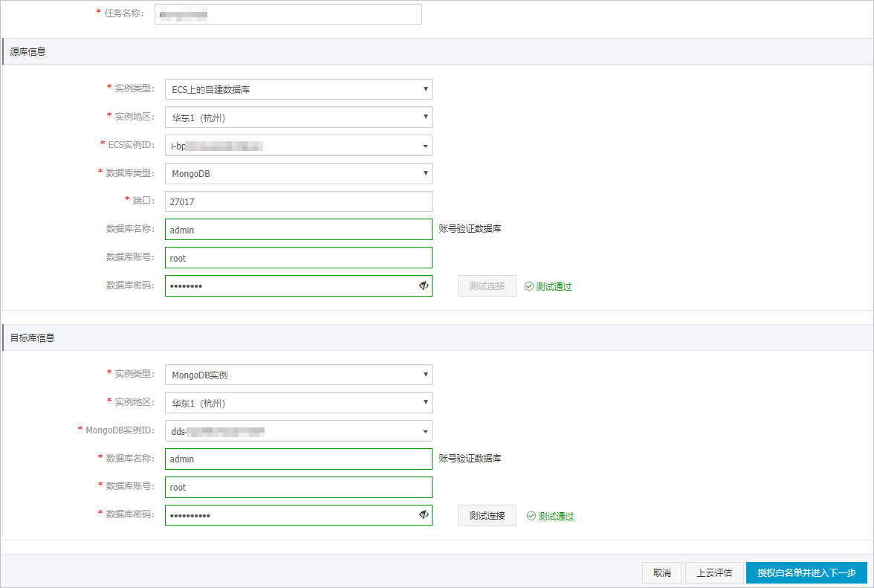Viewport: 874px width, 588px height.
Task: Click the 任务名称 input field
Action: pos(288,14)
